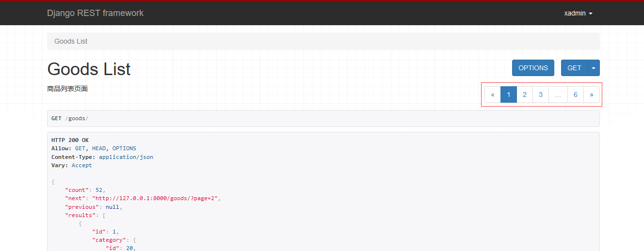This screenshot has width=644, height=251.
Task: Click the OPTIONS button
Action: pos(533,68)
